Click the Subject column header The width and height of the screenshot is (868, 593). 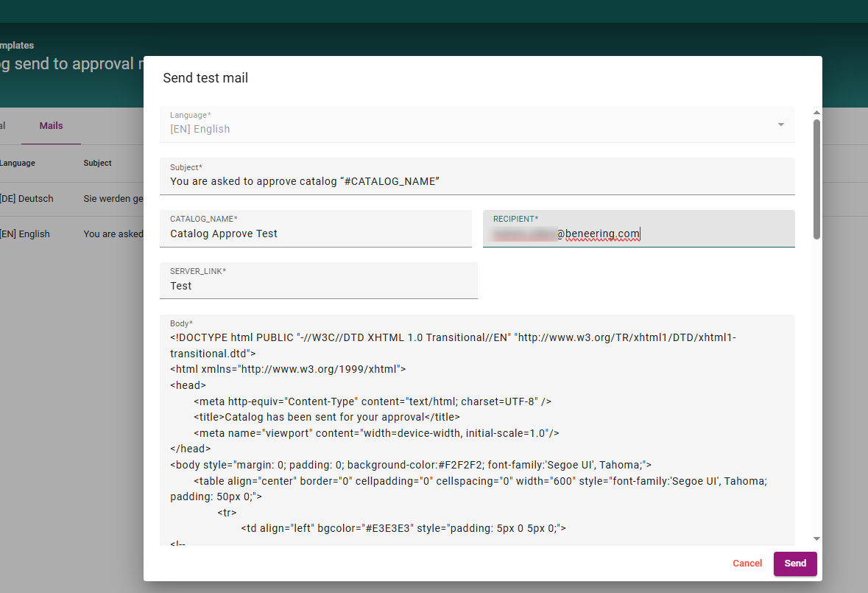click(x=98, y=164)
